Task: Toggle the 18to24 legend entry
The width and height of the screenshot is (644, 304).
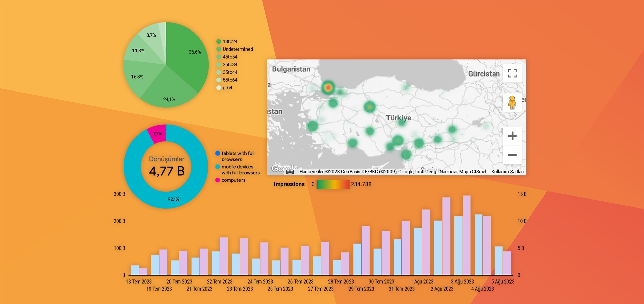Action: tap(227, 41)
